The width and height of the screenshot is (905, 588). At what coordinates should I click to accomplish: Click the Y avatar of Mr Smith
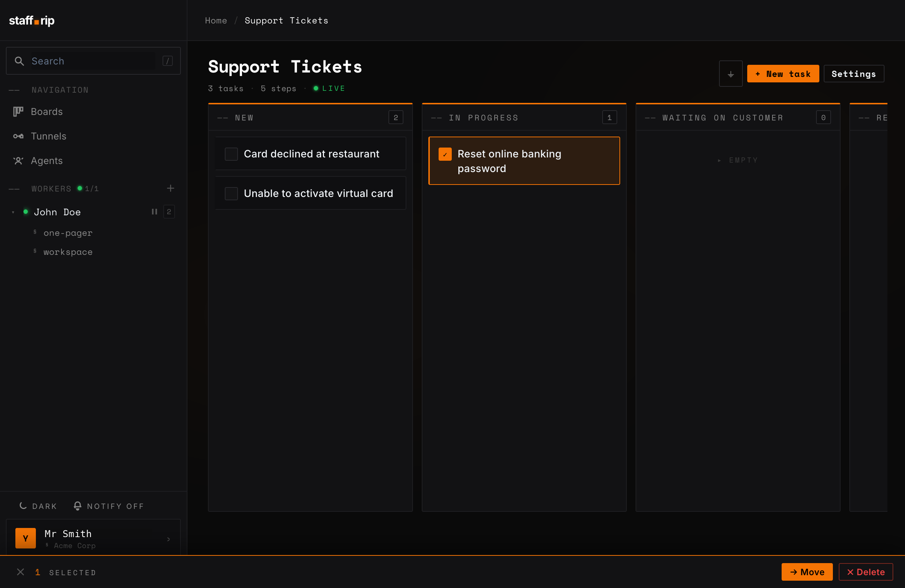[x=26, y=538]
